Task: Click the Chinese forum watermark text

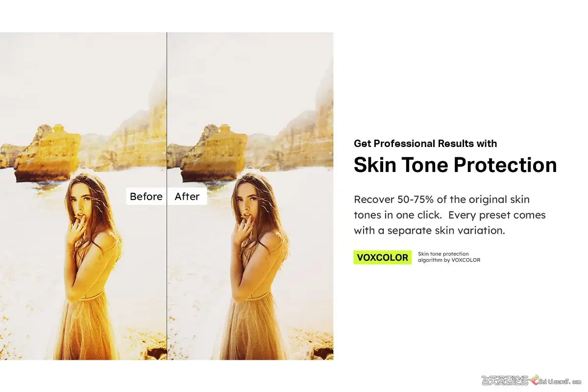Action: (505, 380)
